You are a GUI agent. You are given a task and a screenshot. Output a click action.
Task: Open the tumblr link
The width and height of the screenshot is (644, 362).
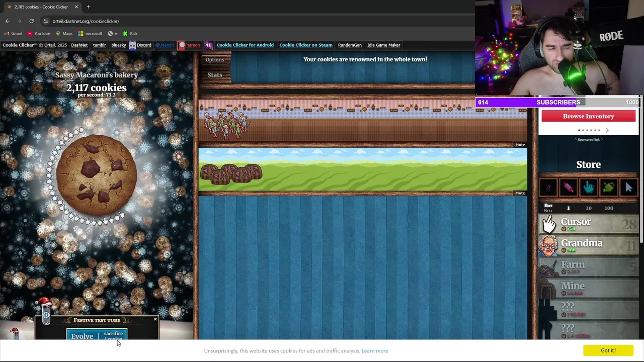click(99, 45)
